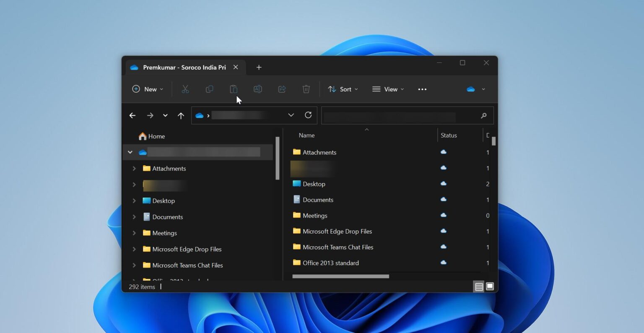Viewport: 644px width, 333px height.
Task: Select the Premkumar - Soroco India tab
Action: [183, 67]
